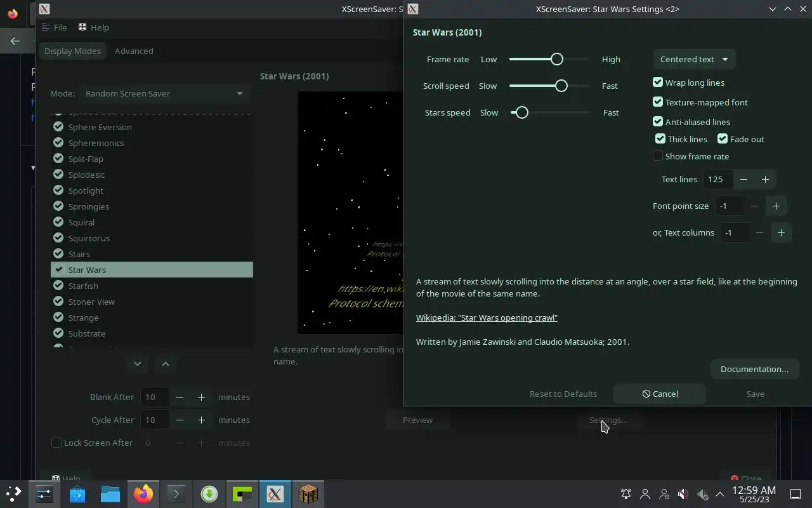Decrease Cycle After minutes

pyautogui.click(x=180, y=420)
